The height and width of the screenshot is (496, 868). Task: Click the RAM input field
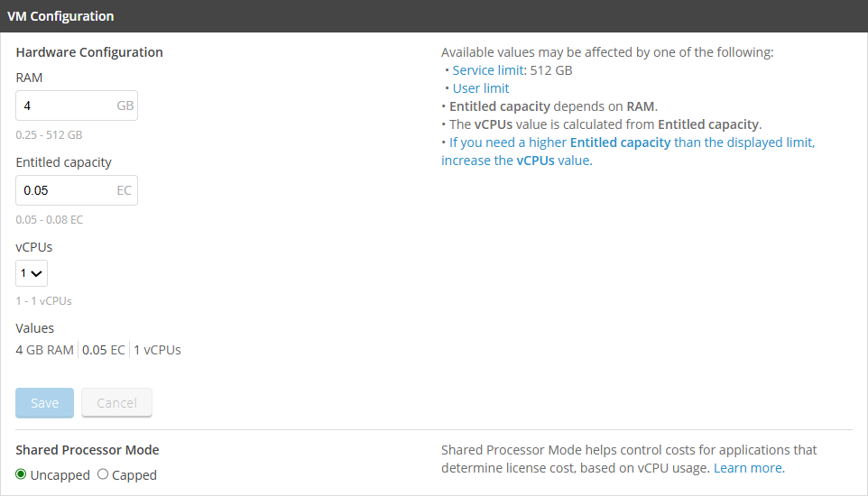point(65,106)
